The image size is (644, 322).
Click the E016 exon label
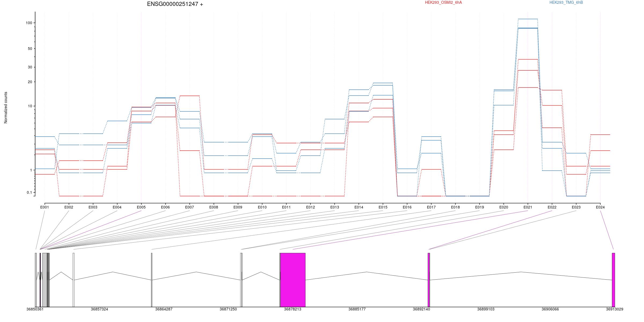click(x=407, y=207)
